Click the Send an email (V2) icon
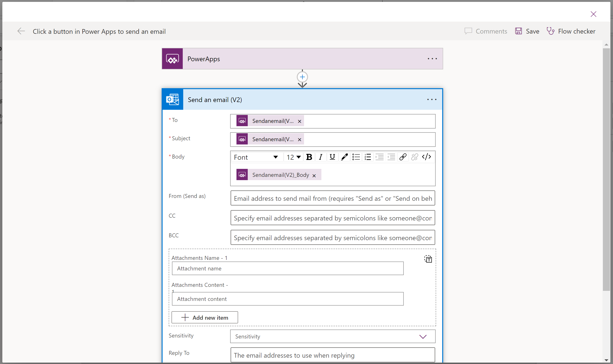Screen dimensions: 613x364 pyautogui.click(x=173, y=99)
